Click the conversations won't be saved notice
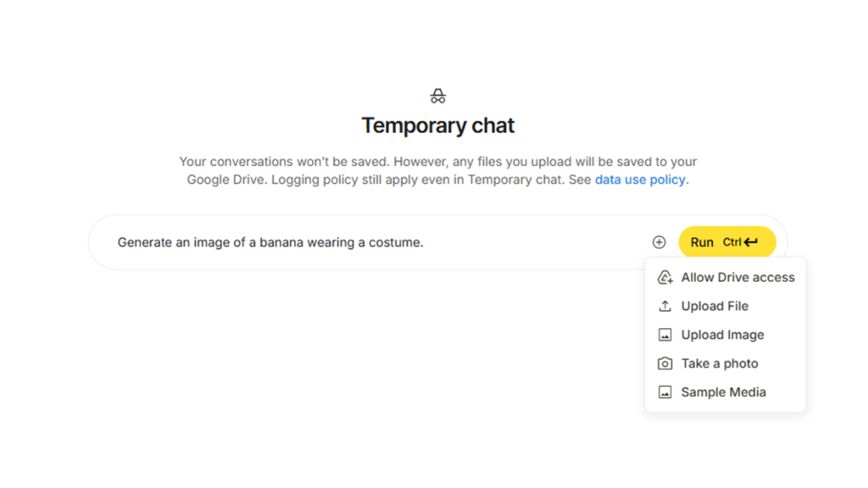The image size is (868, 488). coord(438,170)
